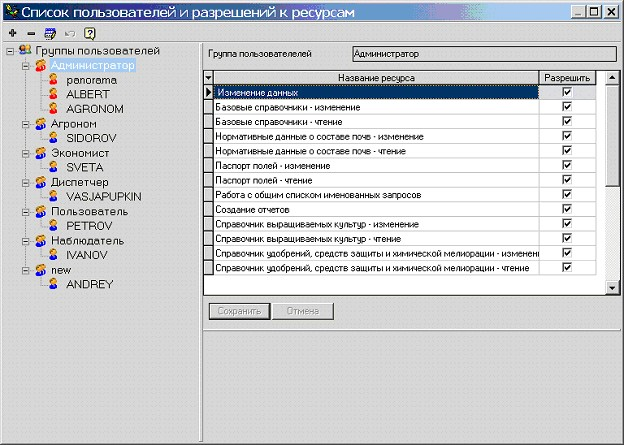The width and height of the screenshot is (624, 445).
Task: Select user ANDREY in the tree
Action: click(89, 284)
